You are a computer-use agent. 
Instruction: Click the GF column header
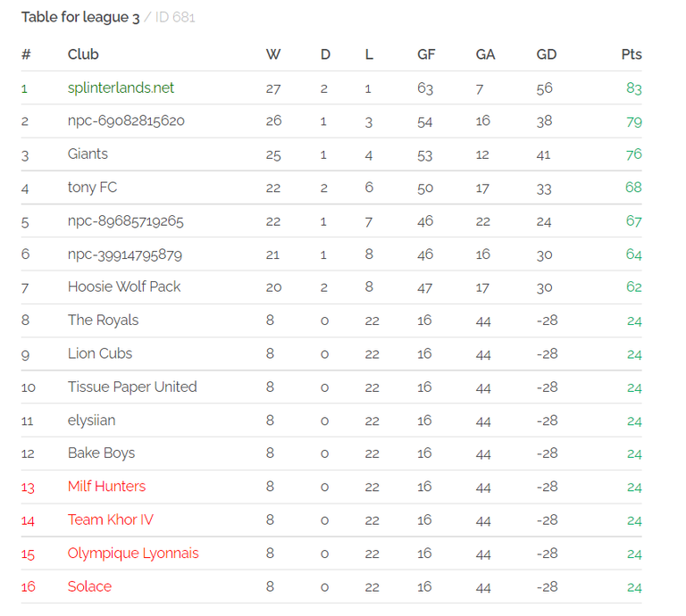pos(426,54)
